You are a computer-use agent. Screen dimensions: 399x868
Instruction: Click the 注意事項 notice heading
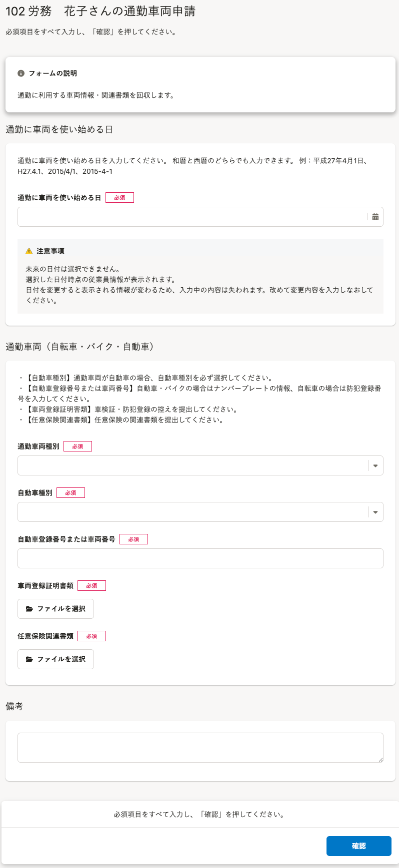coord(50,251)
